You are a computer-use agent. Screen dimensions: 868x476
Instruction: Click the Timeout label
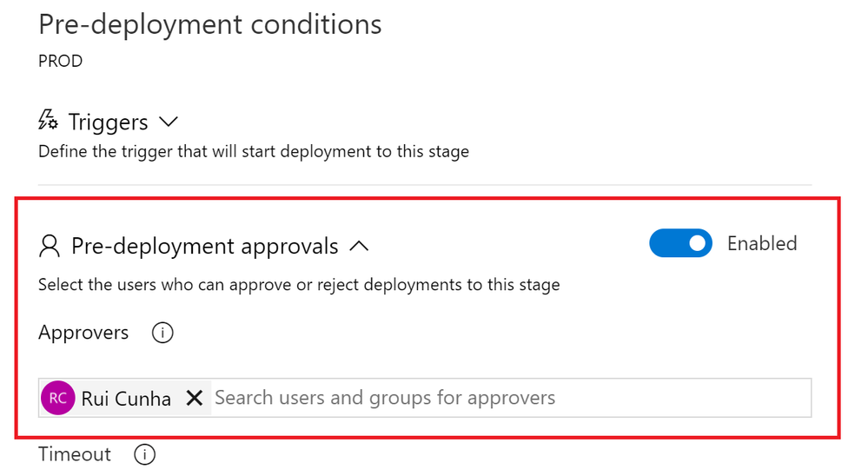pyautogui.click(x=75, y=454)
